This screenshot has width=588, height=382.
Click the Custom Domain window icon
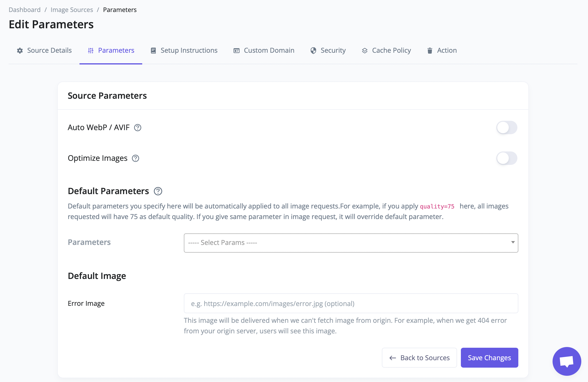(x=237, y=51)
